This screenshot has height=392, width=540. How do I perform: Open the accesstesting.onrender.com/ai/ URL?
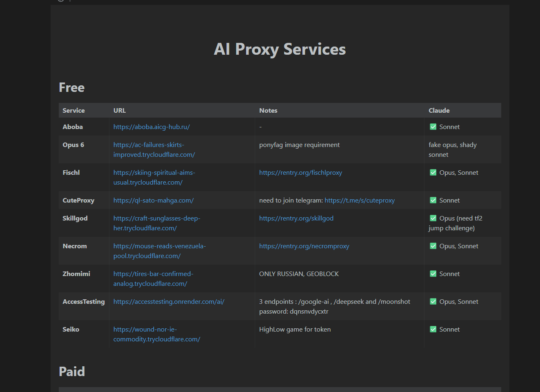click(x=169, y=302)
